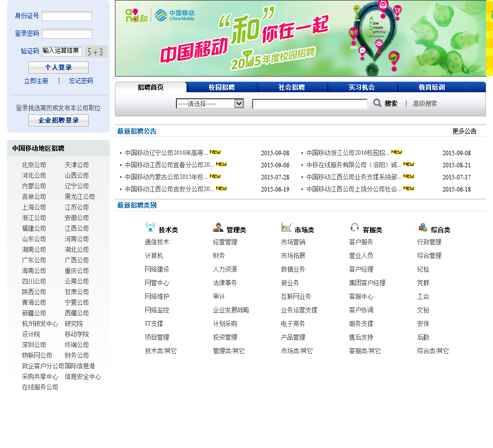Select 广东公司 in region list
This screenshot has width=493, height=448.
[34, 261]
